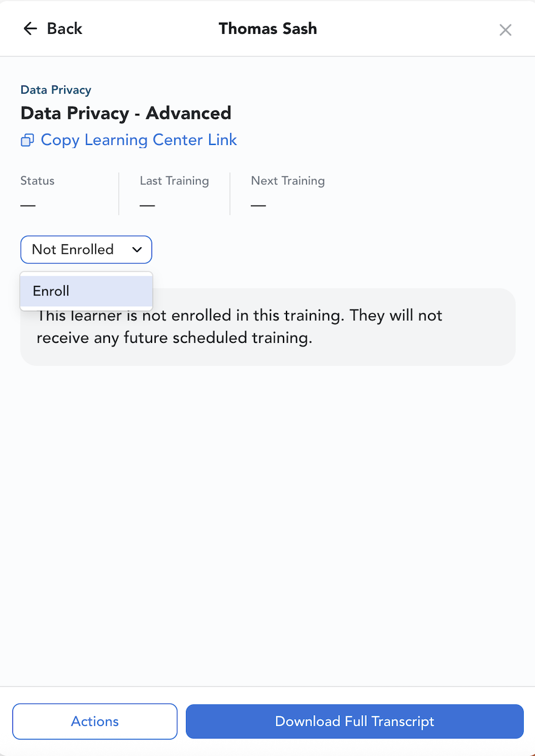Viewport: 535px width, 756px height.
Task: Download the full transcript
Action: 354,722
